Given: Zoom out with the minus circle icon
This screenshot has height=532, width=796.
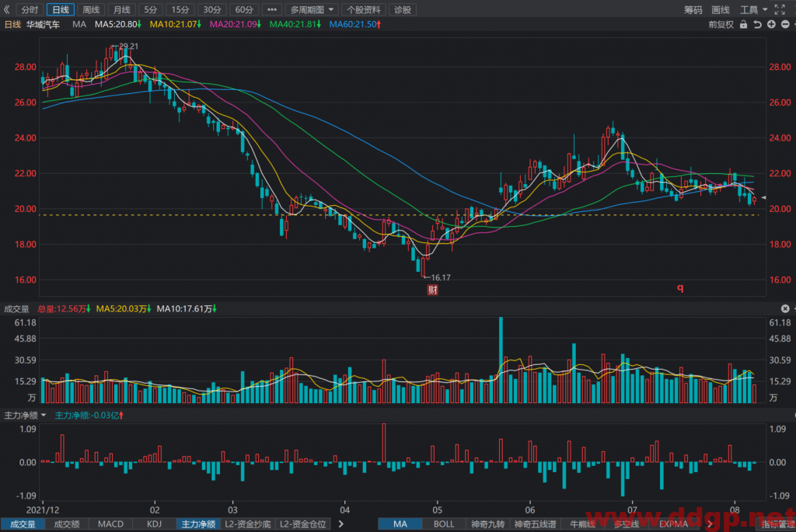Looking at the screenshot, I should click(785, 24).
